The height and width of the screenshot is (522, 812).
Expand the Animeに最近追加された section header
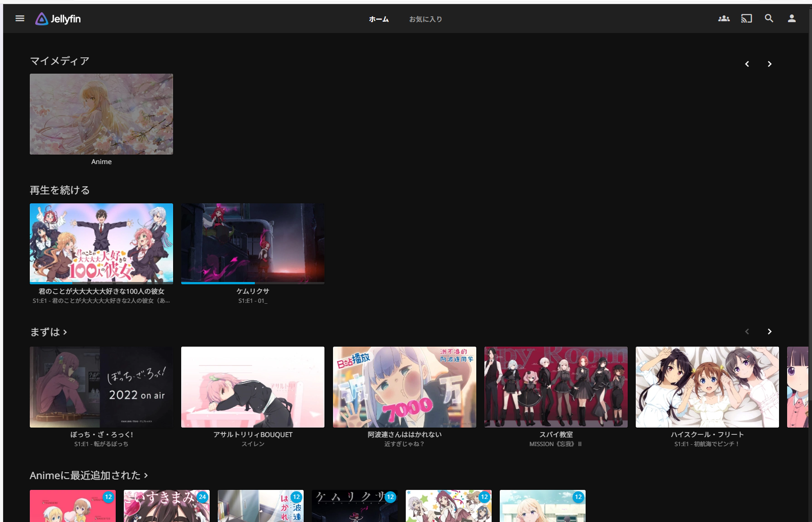(x=89, y=475)
